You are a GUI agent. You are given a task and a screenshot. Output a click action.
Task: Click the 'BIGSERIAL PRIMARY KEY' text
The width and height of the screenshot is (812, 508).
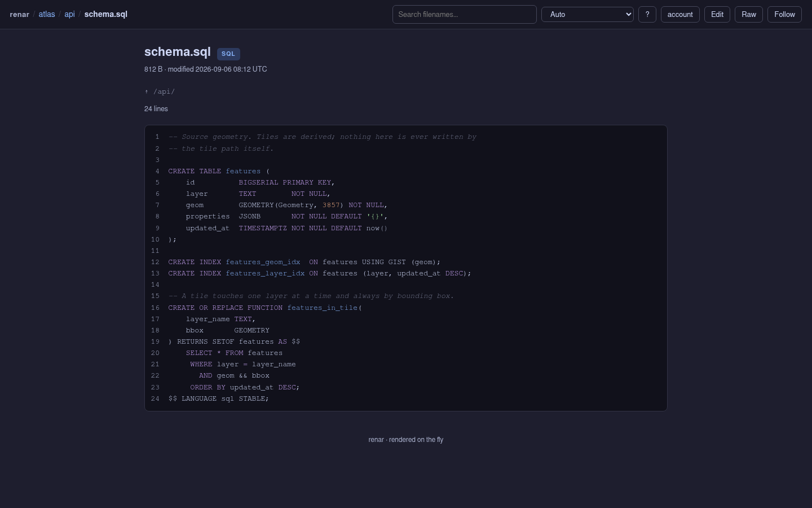[x=285, y=182]
